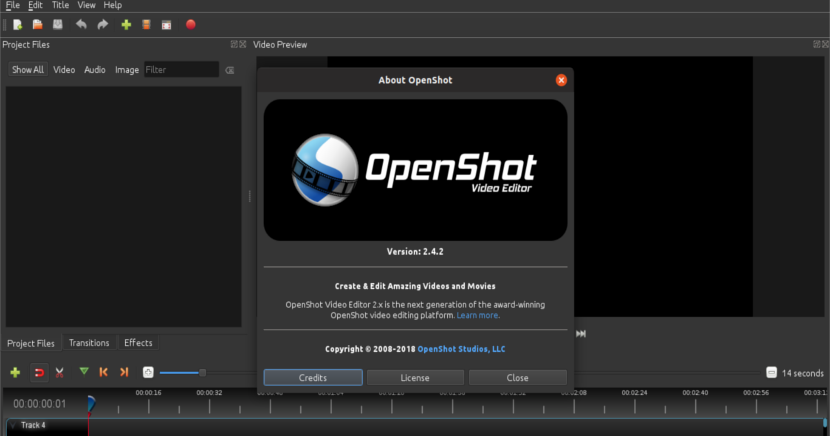Click the 00:02:24 ruler mark
The height and width of the screenshot is (436, 830).
tap(634, 393)
